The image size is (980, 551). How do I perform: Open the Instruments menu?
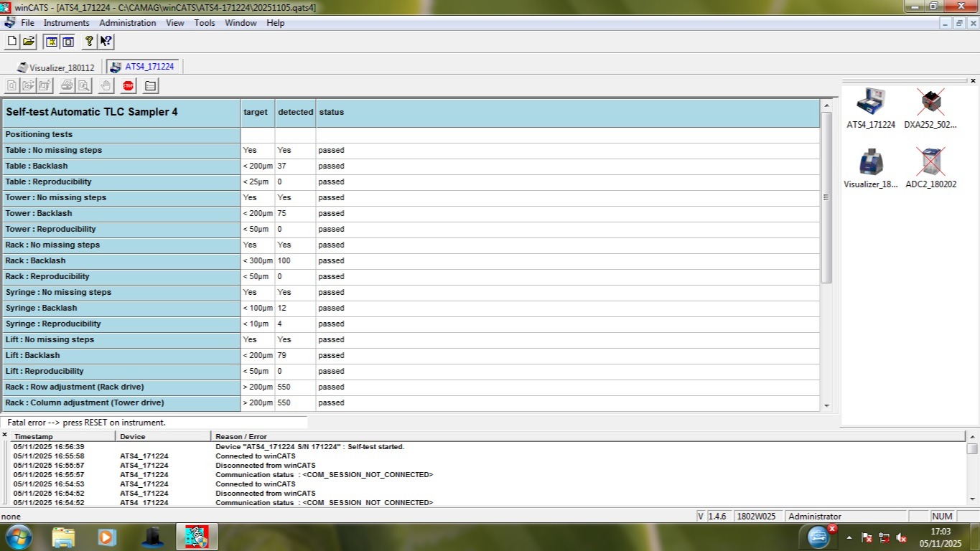pyautogui.click(x=66, y=22)
